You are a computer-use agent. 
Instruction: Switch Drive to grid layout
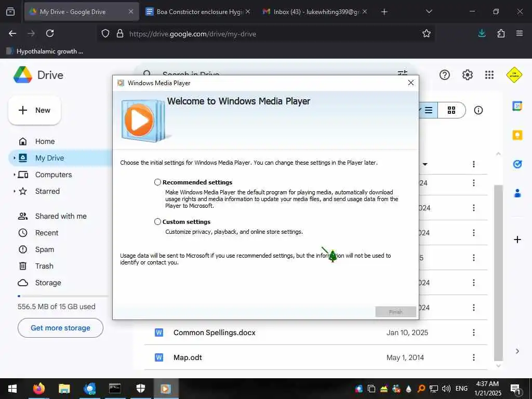point(451,110)
